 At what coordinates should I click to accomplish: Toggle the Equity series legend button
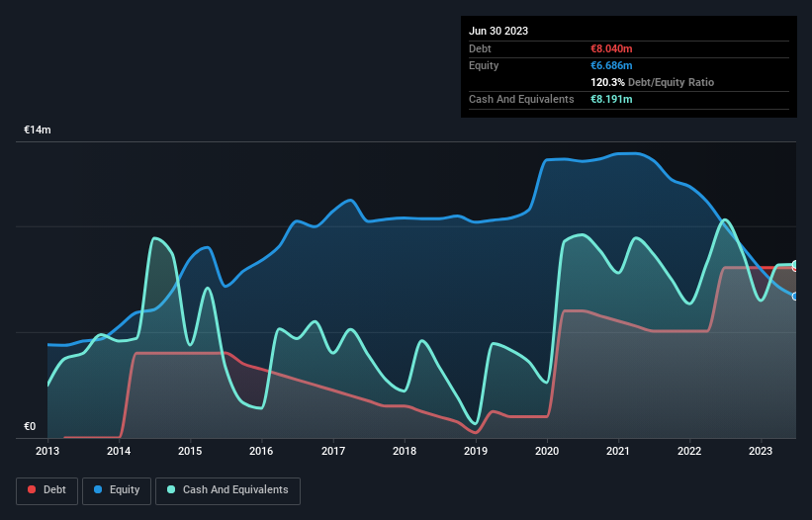tap(117, 490)
